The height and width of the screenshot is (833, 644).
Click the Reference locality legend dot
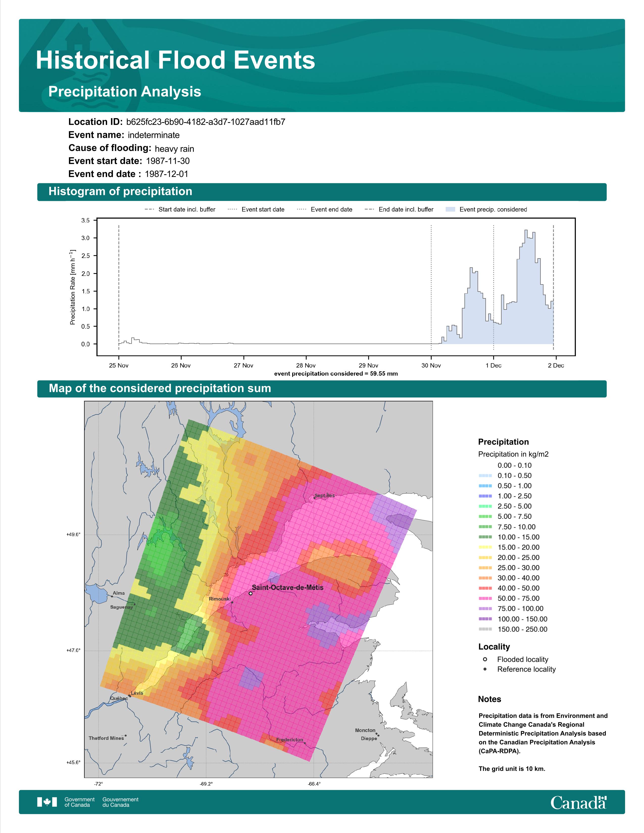pos(485,669)
